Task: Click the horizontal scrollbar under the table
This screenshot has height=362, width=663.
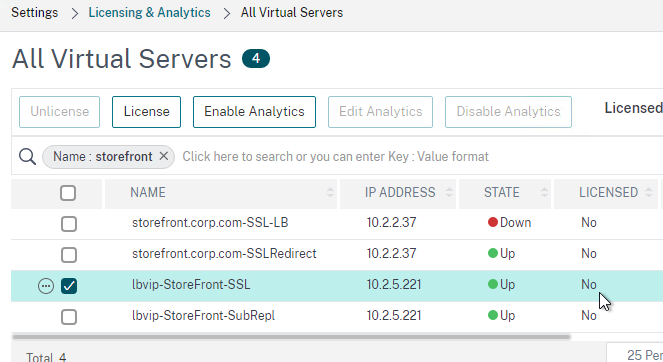Action: pos(292,337)
